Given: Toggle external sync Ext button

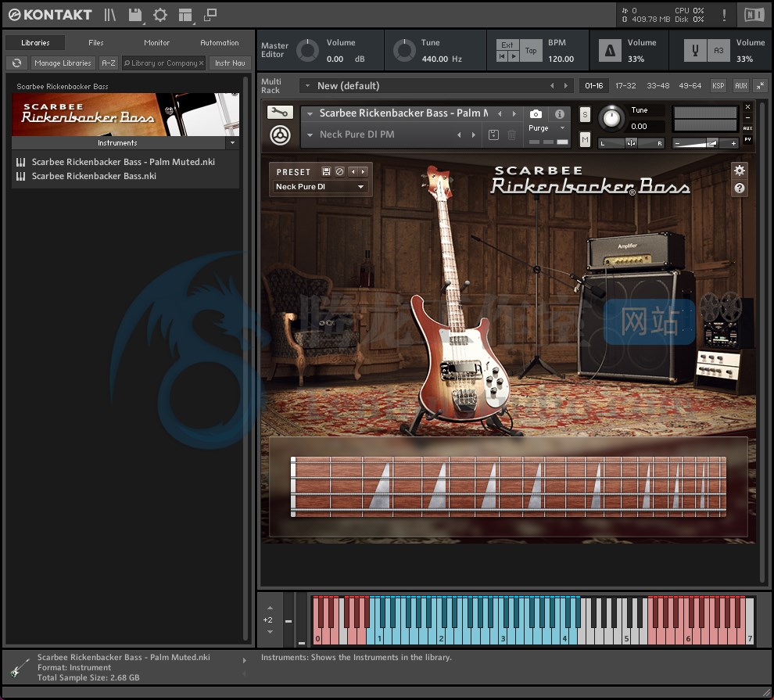Looking at the screenshot, I should coord(507,45).
